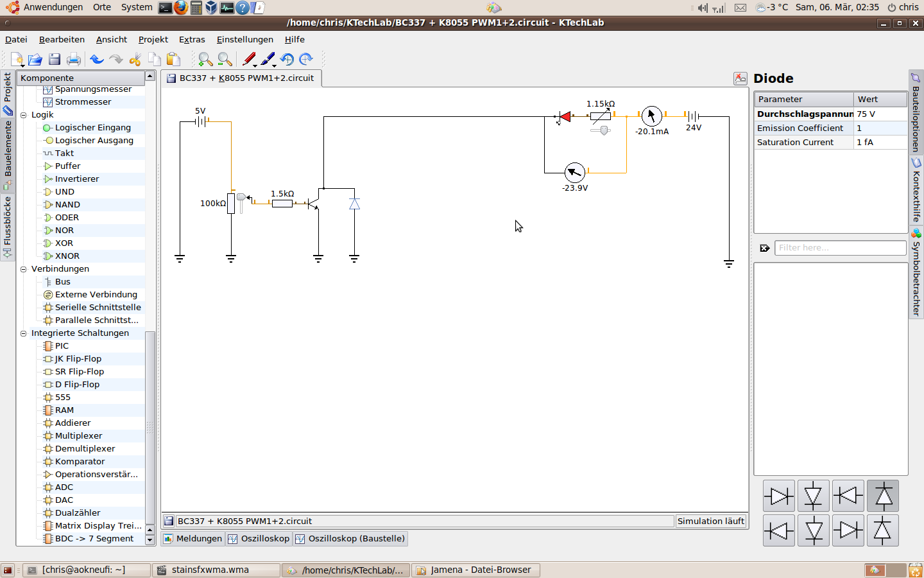Open the Einstellungen menu
This screenshot has width=924, height=578.
pyautogui.click(x=245, y=40)
